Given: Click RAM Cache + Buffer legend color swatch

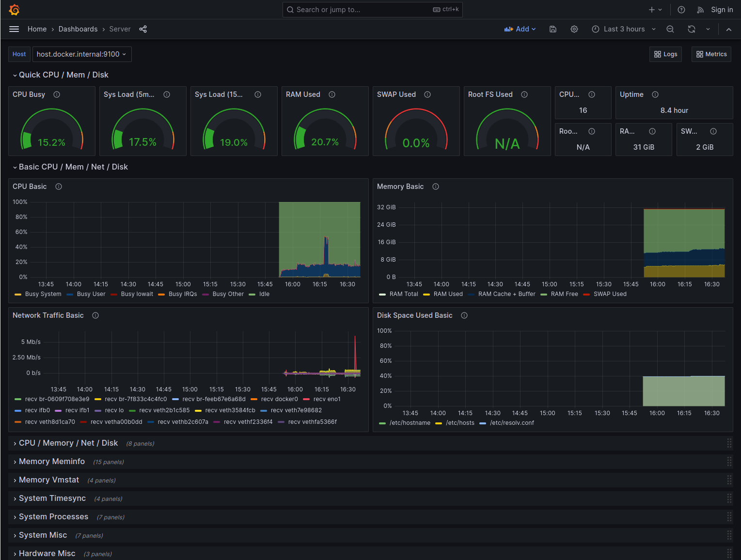Looking at the screenshot, I should pos(471,294).
